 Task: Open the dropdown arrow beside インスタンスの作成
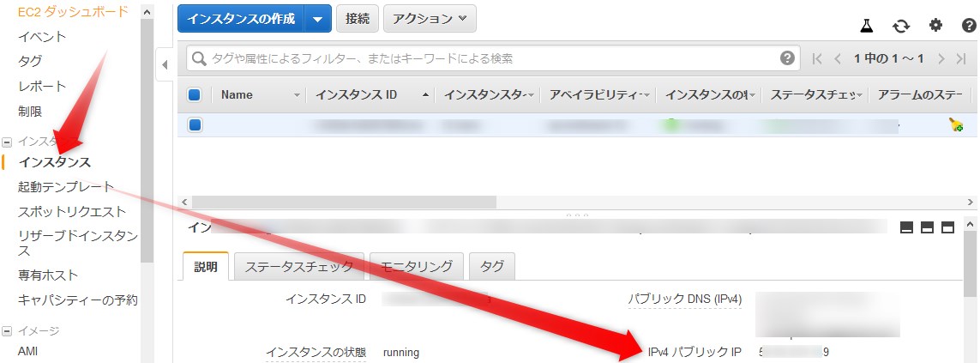(x=319, y=18)
